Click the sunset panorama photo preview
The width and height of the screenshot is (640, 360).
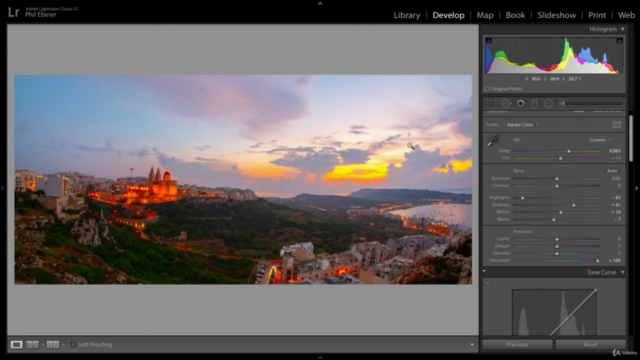pos(243,180)
